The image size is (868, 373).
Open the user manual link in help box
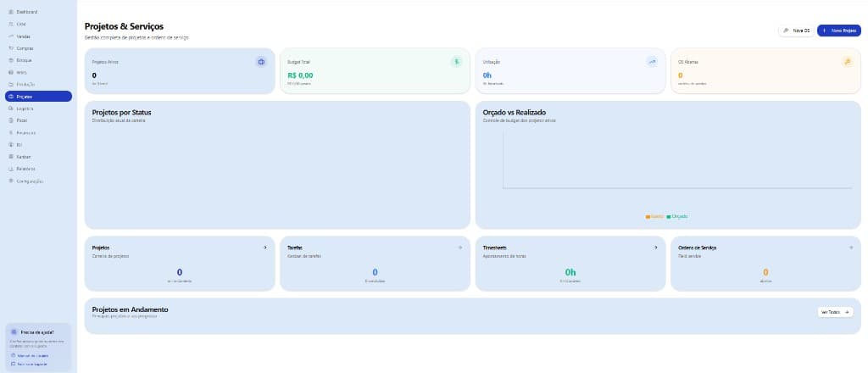pos(30,355)
